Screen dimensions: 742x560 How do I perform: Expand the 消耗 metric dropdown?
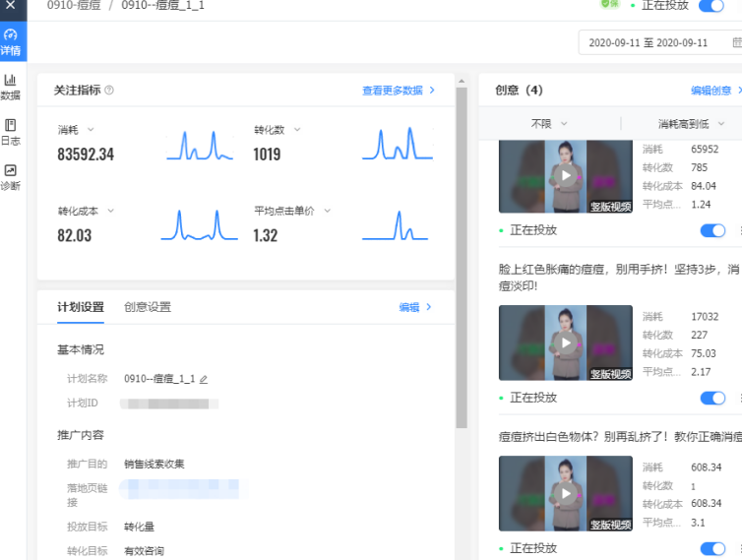[91, 129]
